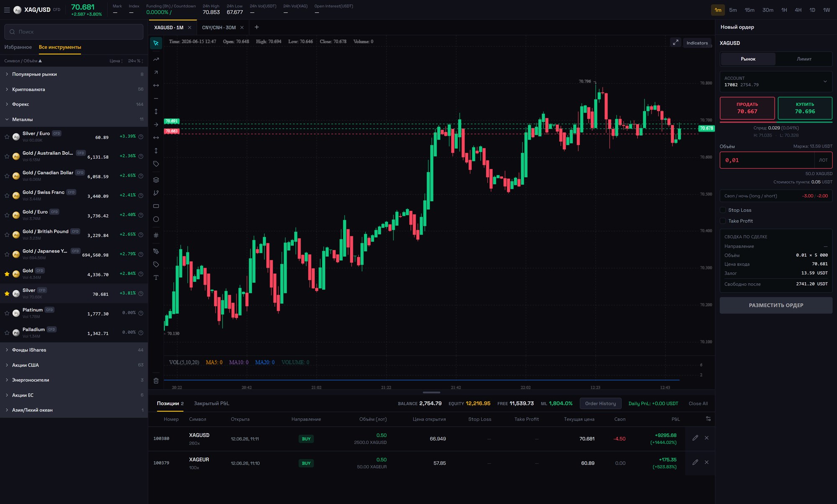Star Gold / Canadian Dollar as favorite
Screen dimensions: 837x504
click(x=7, y=176)
